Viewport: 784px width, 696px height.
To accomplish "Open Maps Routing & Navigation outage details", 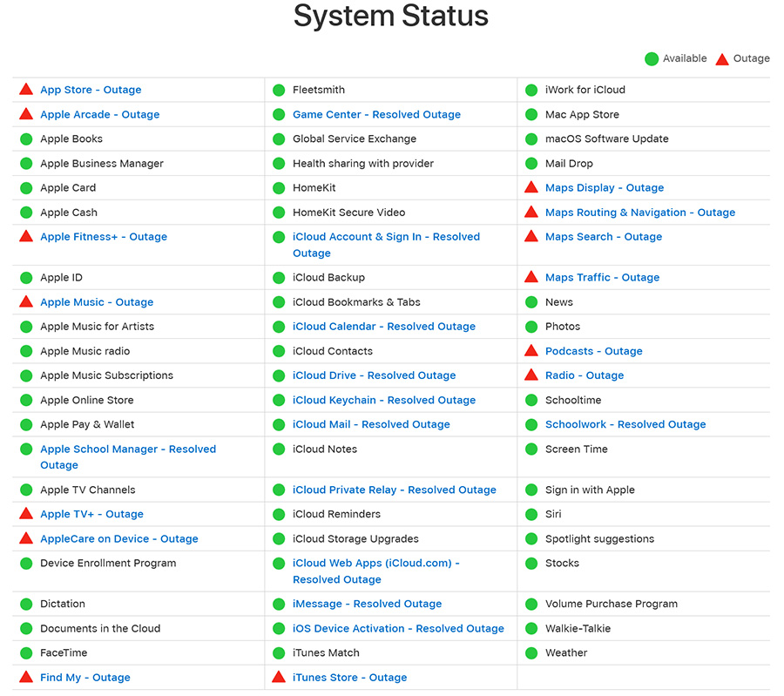I will pyautogui.click(x=639, y=213).
